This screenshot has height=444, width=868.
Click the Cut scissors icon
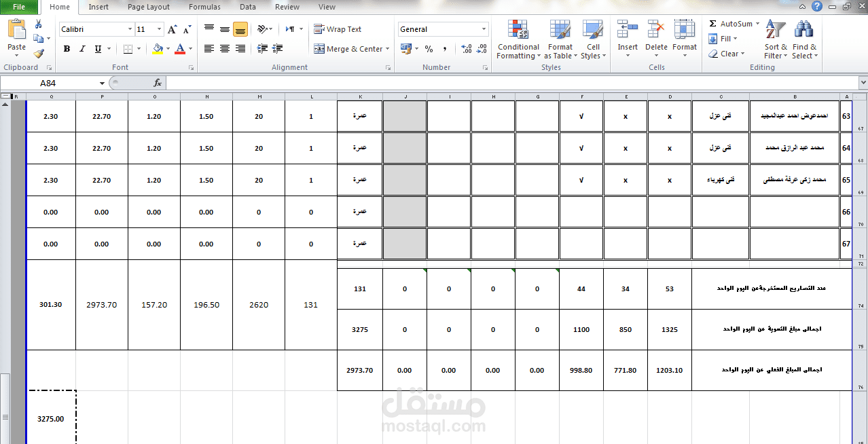pos(38,24)
